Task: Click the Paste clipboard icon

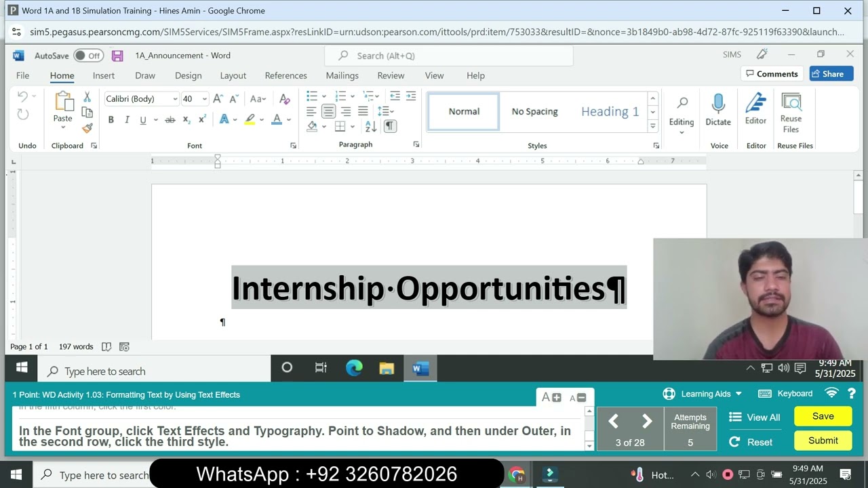Action: point(63,102)
